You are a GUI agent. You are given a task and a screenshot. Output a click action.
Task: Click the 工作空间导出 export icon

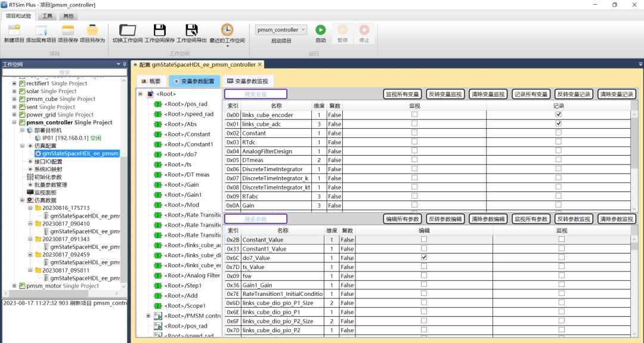[191, 30]
